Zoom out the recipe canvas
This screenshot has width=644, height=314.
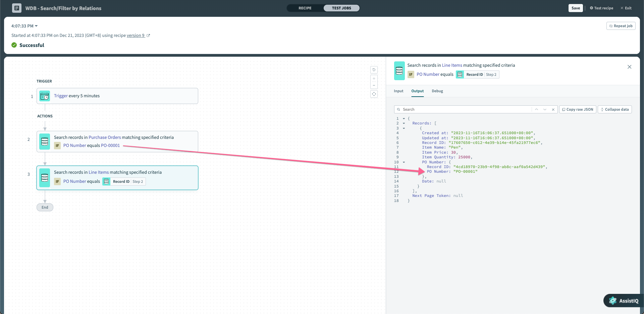click(374, 85)
